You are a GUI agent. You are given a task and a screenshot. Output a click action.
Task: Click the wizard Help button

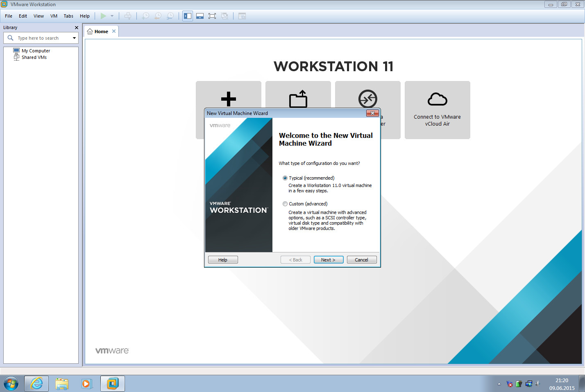click(x=223, y=260)
